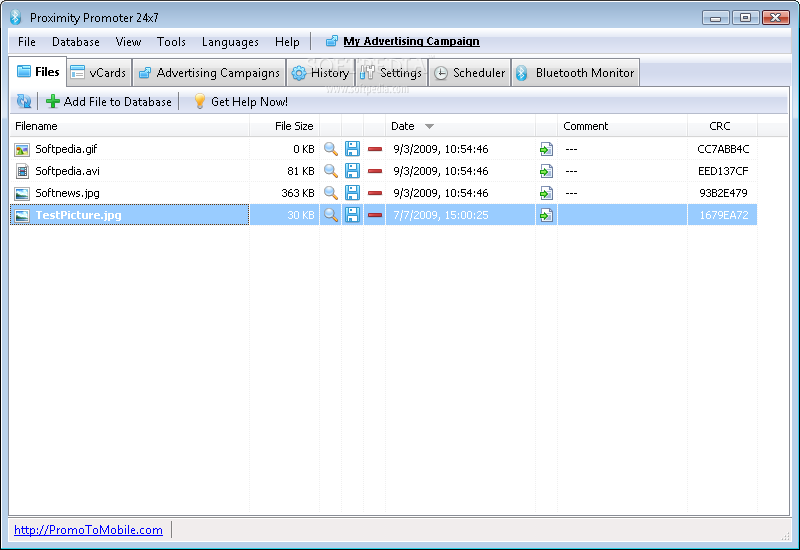Click the campaign icon beside My Advertising Campaign
This screenshot has width=800, height=550.
(332, 41)
